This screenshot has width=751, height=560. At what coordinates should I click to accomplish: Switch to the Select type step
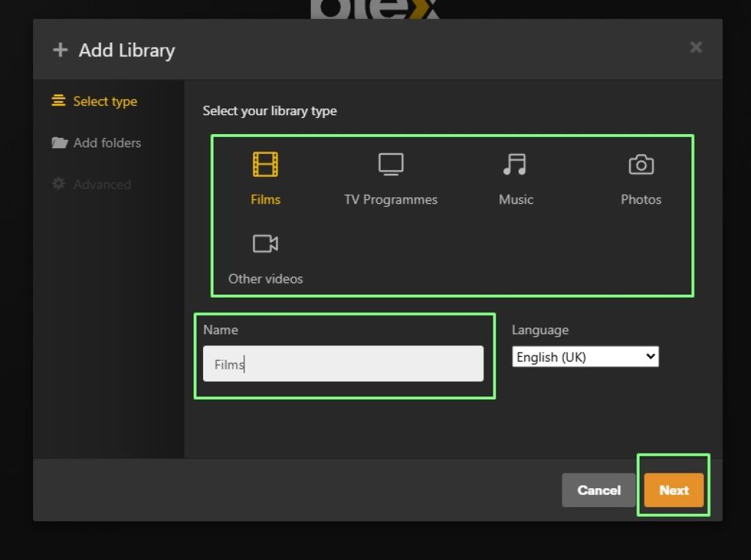point(105,102)
